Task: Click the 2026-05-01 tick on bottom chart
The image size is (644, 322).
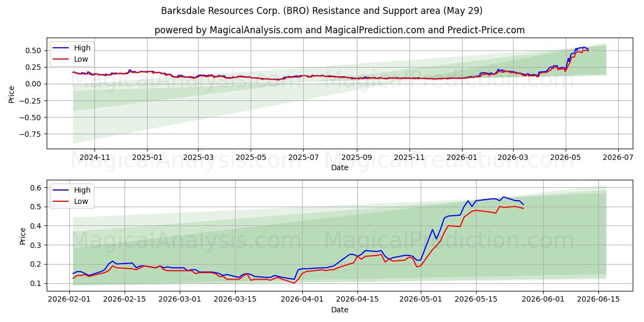Action: click(x=421, y=300)
